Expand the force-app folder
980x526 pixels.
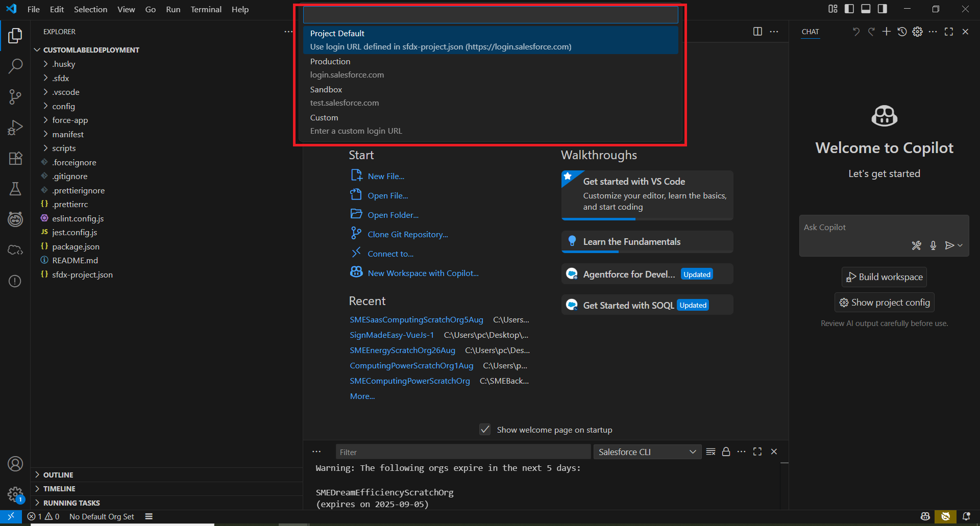pos(69,120)
